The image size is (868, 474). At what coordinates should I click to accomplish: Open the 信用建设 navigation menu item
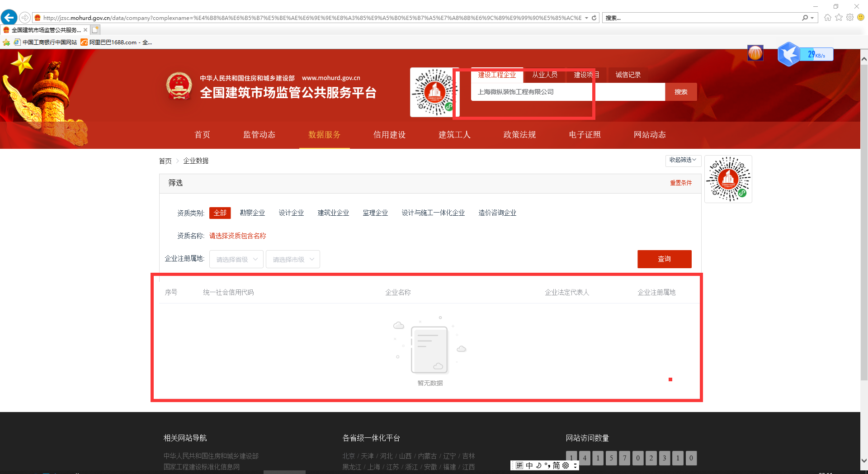click(389, 135)
